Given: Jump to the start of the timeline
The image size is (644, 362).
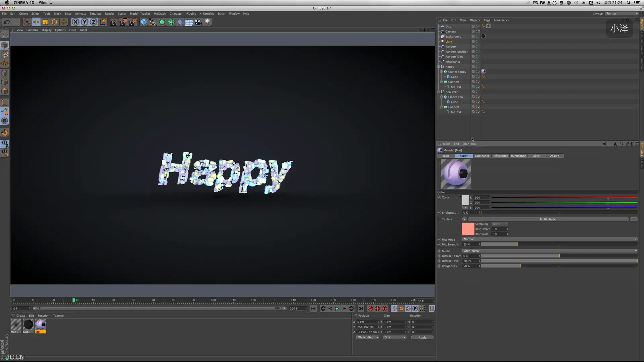Looking at the screenshot, I should (313, 309).
